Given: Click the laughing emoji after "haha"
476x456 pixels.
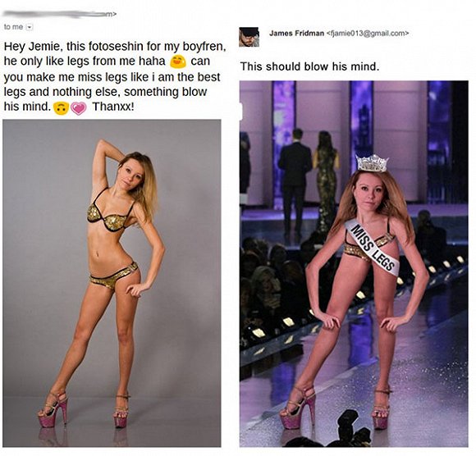Looking at the screenshot, I should point(178,62).
